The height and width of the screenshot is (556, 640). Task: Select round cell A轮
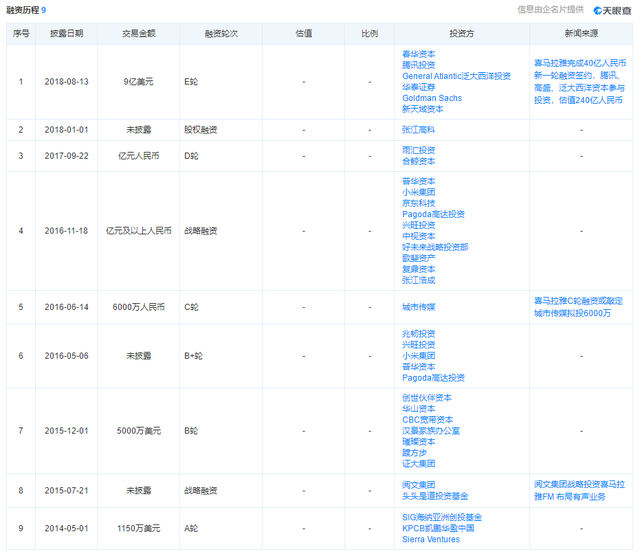click(191, 529)
